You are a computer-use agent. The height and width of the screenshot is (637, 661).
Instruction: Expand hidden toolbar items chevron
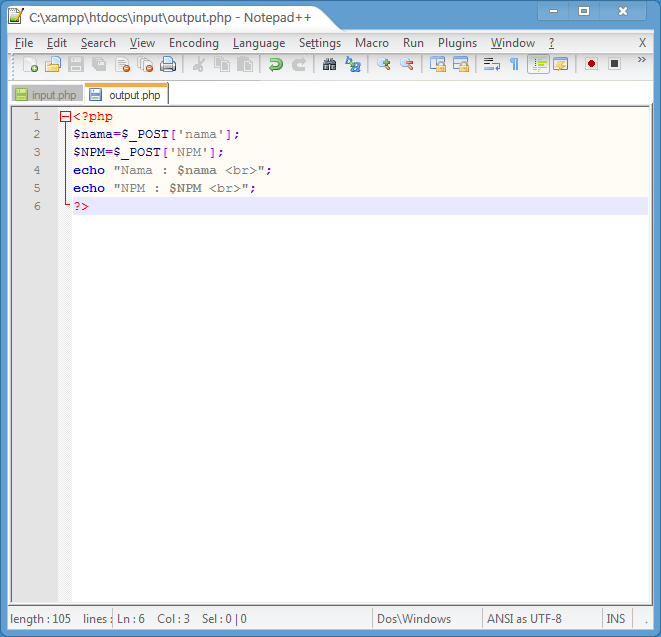[642, 60]
